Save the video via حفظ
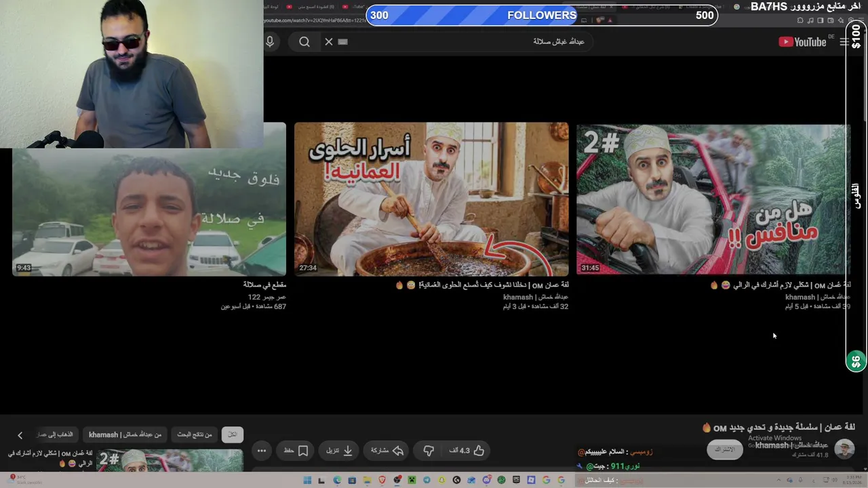Screen dimensions: 868x488 click(296, 451)
